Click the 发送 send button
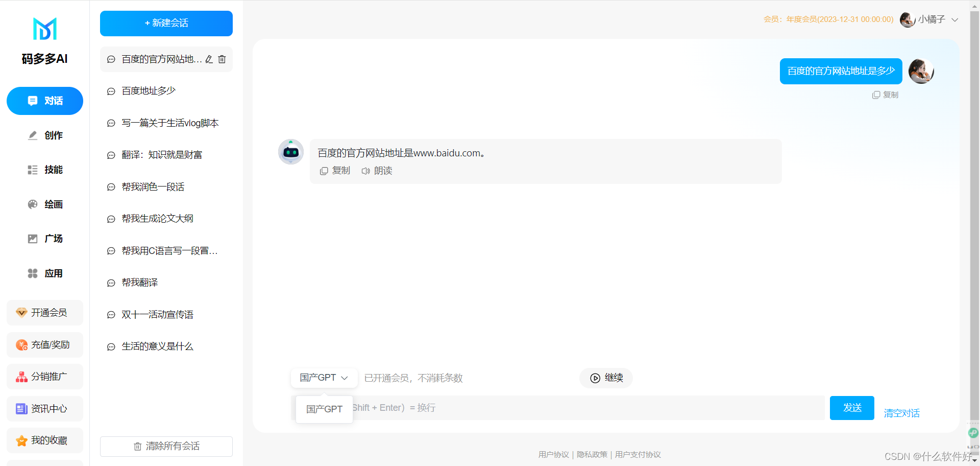Image resolution: width=980 pixels, height=466 pixels. coord(851,408)
